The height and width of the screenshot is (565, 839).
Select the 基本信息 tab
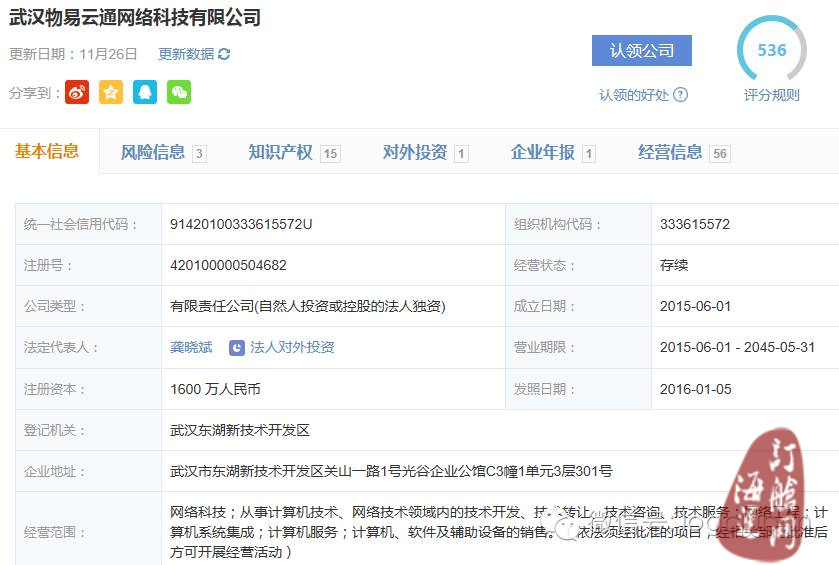click(47, 151)
